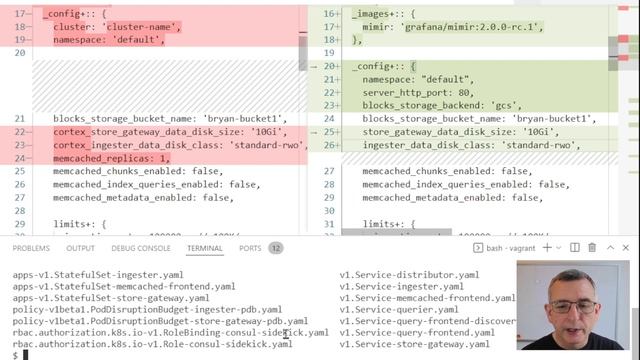Click line 'cluster: 'cluster-name'' in left pane
Image resolution: width=640 pixels, height=360 pixels.
click(x=117, y=27)
